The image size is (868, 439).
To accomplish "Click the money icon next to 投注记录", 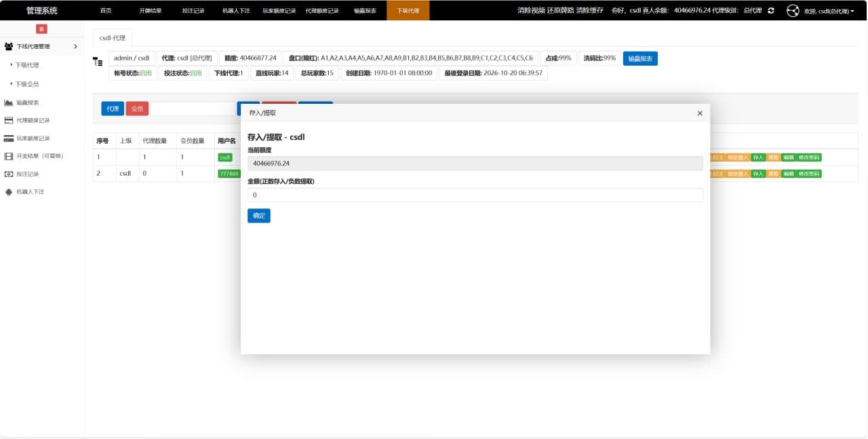I will click(x=9, y=174).
